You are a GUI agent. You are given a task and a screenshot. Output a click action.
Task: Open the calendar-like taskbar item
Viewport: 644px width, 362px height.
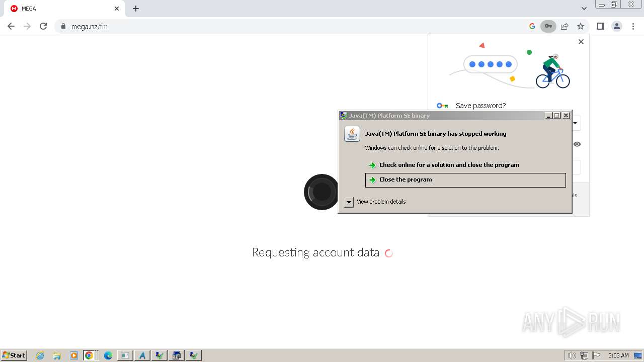[177, 355]
